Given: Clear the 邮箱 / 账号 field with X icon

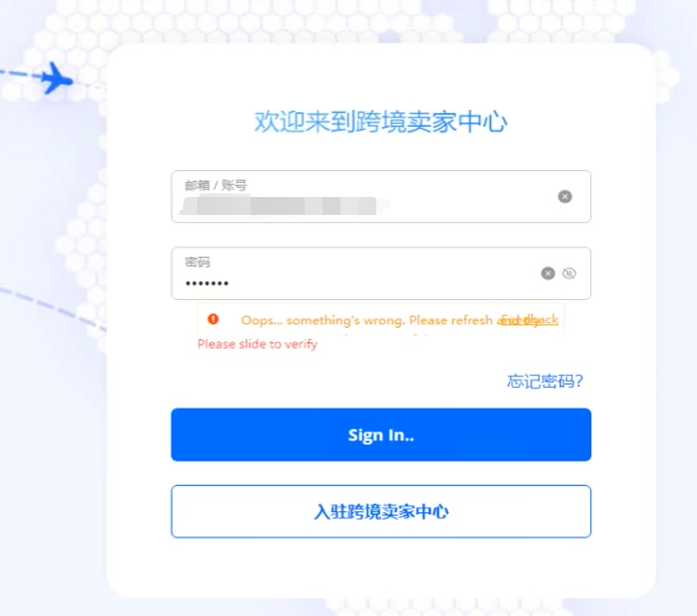Looking at the screenshot, I should tap(564, 196).
